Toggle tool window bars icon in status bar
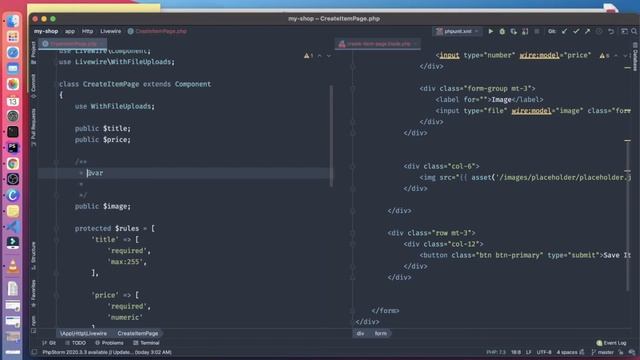 [34, 352]
